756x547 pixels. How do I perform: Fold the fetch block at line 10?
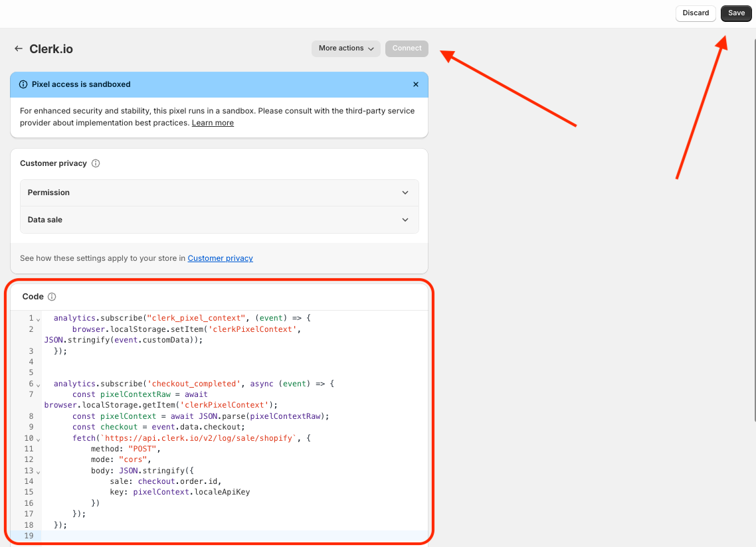(x=39, y=439)
